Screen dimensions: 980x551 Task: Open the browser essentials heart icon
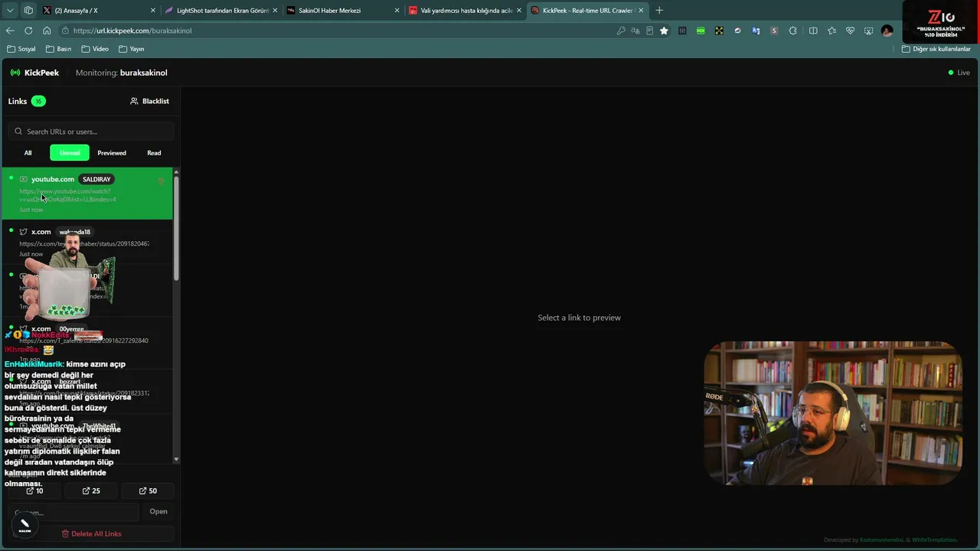click(x=850, y=31)
